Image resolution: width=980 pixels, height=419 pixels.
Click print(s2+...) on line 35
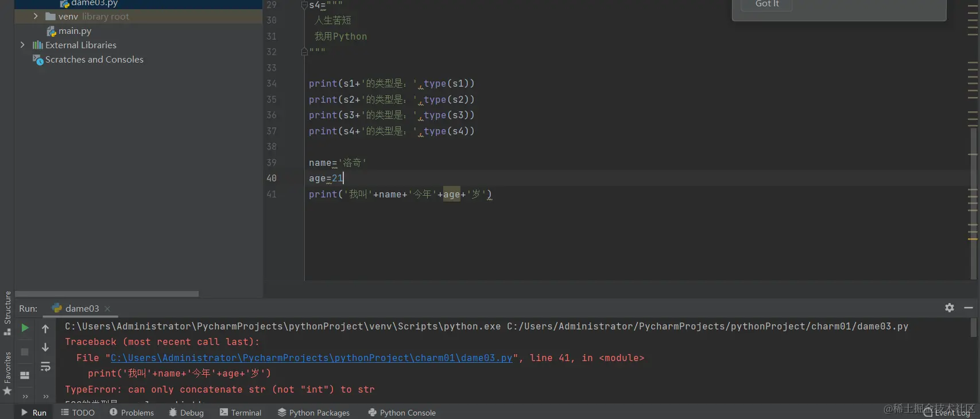(x=392, y=99)
